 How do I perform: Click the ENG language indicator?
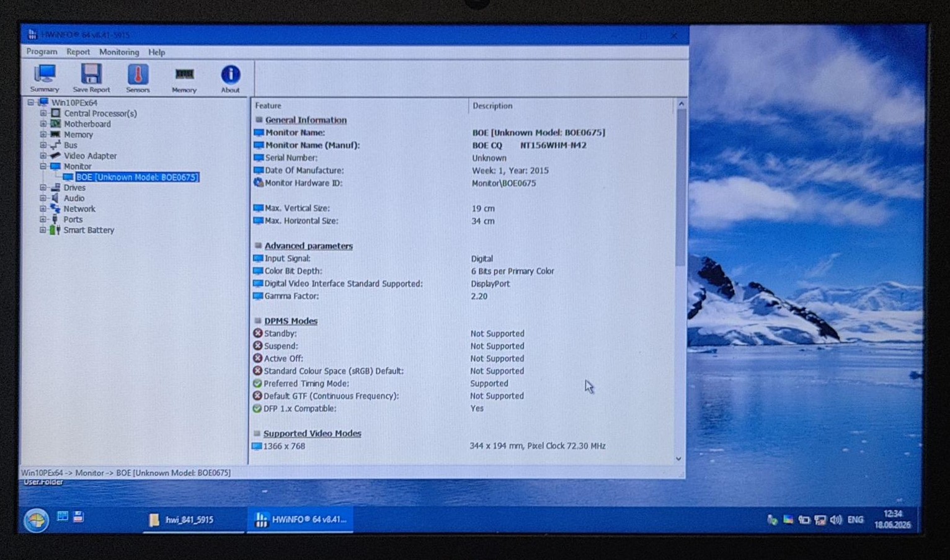(855, 520)
